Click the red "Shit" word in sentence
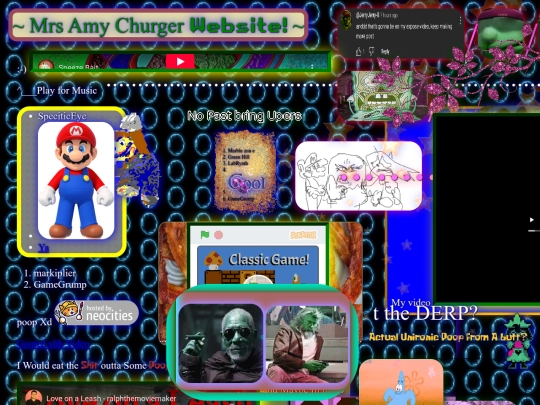The width and height of the screenshot is (540, 405). pyautogui.click(x=89, y=365)
